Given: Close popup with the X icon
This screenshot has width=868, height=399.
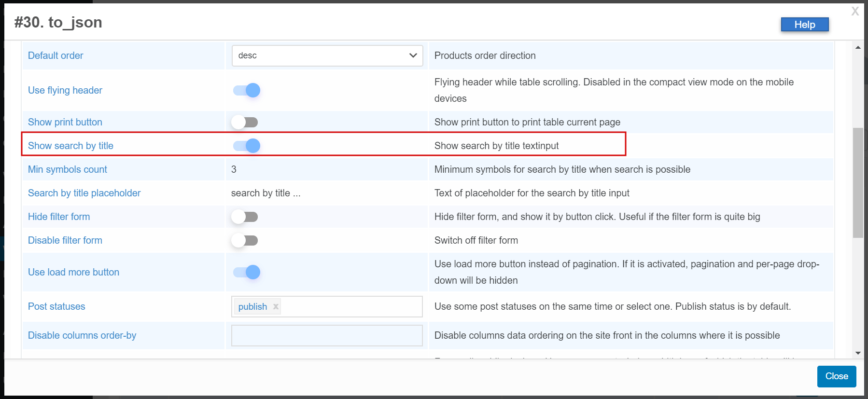Looking at the screenshot, I should tap(855, 11).
